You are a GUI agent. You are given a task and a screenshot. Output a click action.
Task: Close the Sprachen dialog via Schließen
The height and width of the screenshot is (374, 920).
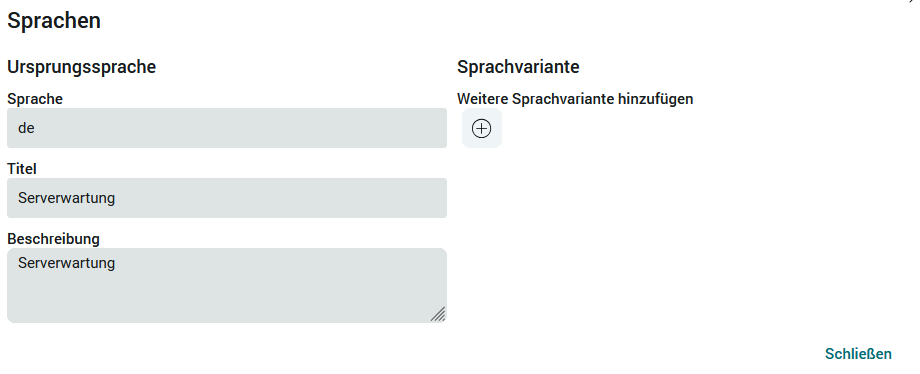[858, 354]
